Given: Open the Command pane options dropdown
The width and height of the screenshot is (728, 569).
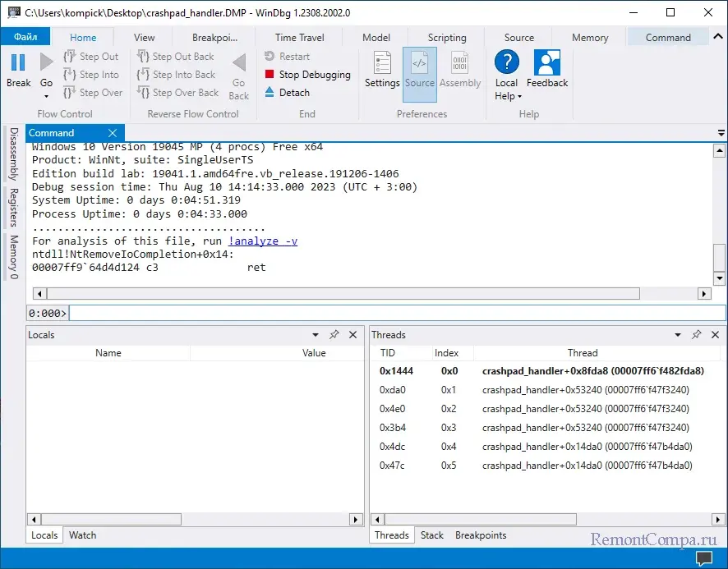Looking at the screenshot, I should [721, 133].
